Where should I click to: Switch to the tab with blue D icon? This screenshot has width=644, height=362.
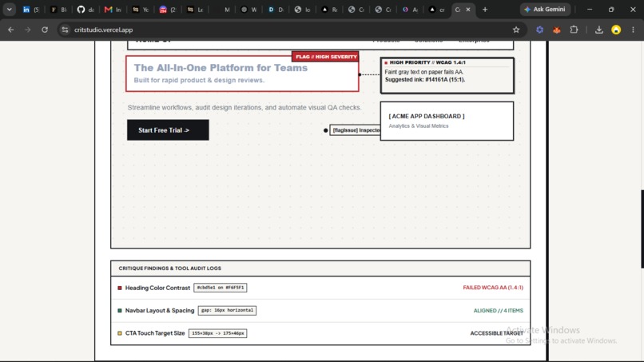[276, 10]
